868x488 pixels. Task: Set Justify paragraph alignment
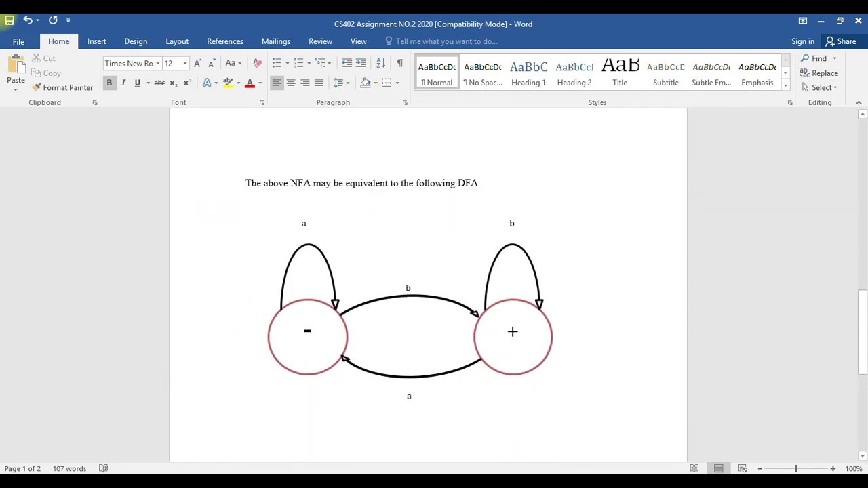(x=319, y=83)
